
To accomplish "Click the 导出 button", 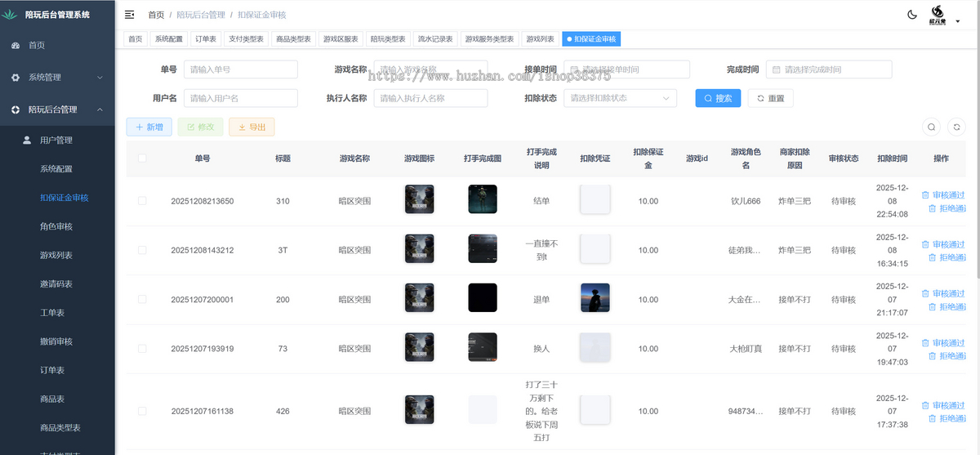I will click(x=252, y=127).
